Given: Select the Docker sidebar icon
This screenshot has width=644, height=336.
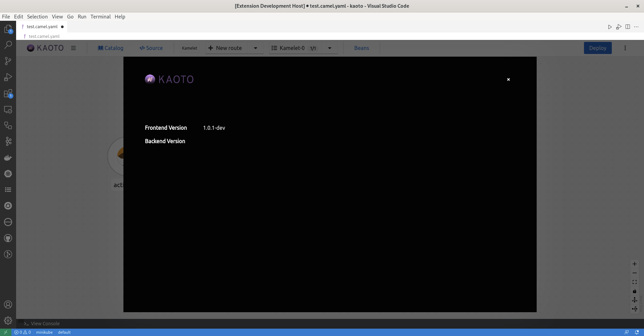Looking at the screenshot, I should coord(8,158).
